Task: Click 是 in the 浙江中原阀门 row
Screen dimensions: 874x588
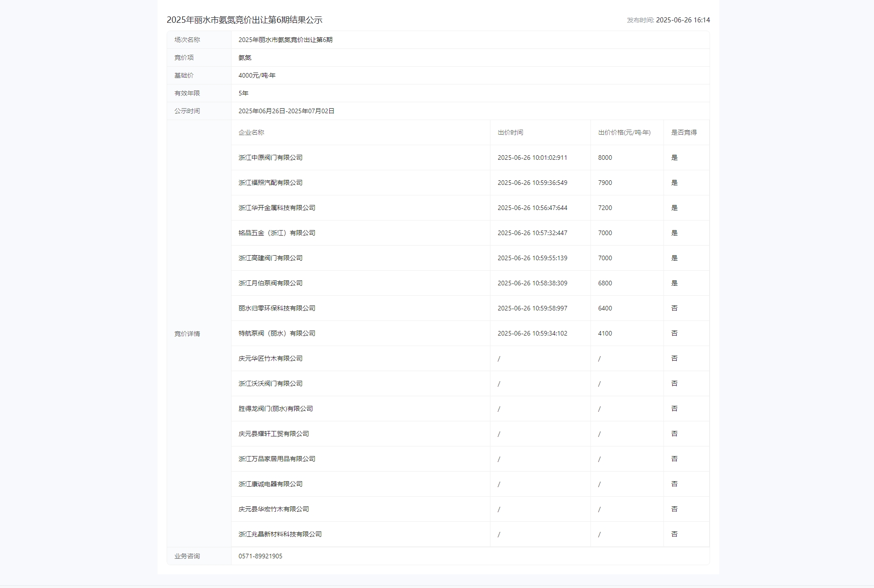Action: coord(674,157)
